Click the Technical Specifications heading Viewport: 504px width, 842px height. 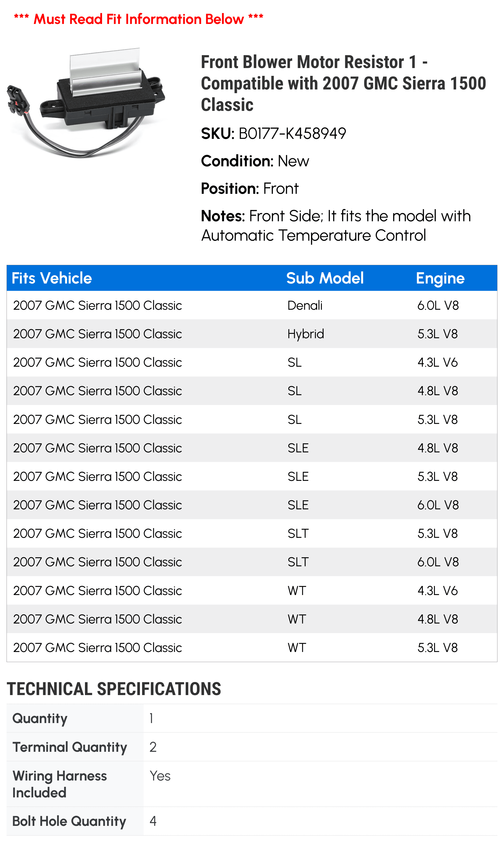pyautogui.click(x=114, y=689)
